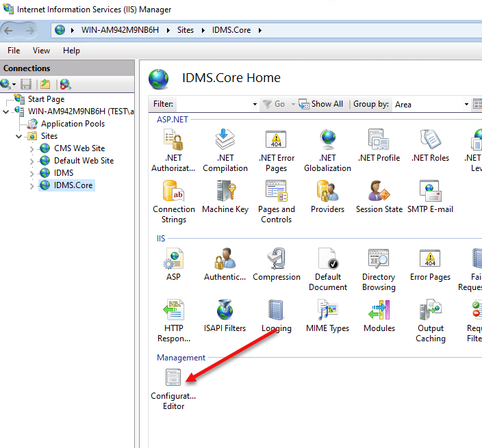Click Delete connection toolbar icon
Image resolution: width=482 pixels, height=448 pixels.
[65, 84]
